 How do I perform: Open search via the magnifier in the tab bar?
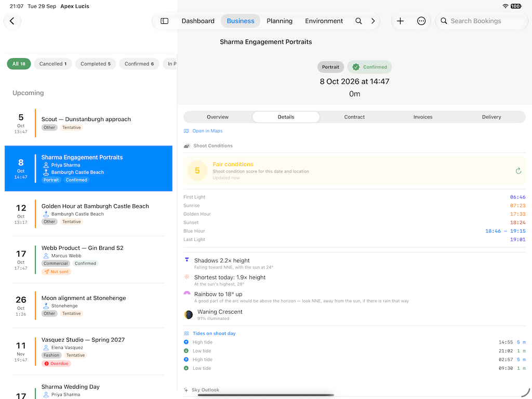pos(358,21)
